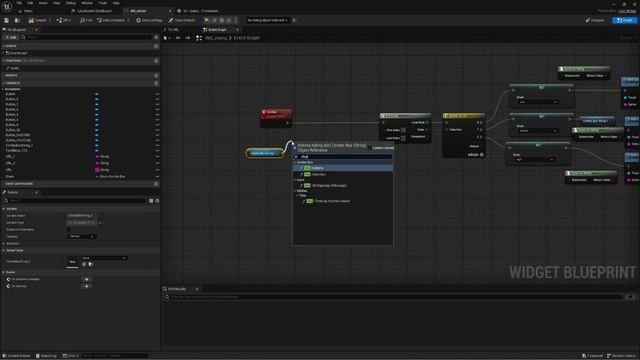Add a new graph with the Graphs plus icon

coord(156,46)
